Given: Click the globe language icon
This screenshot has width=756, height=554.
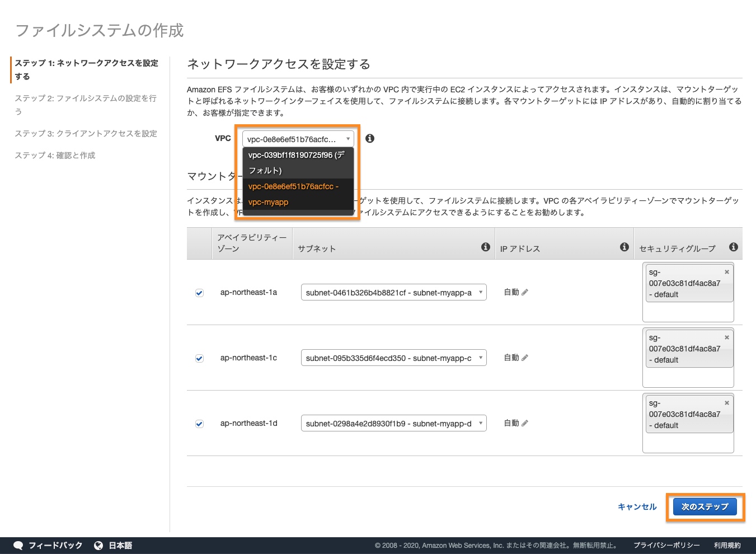Looking at the screenshot, I should 98,546.
